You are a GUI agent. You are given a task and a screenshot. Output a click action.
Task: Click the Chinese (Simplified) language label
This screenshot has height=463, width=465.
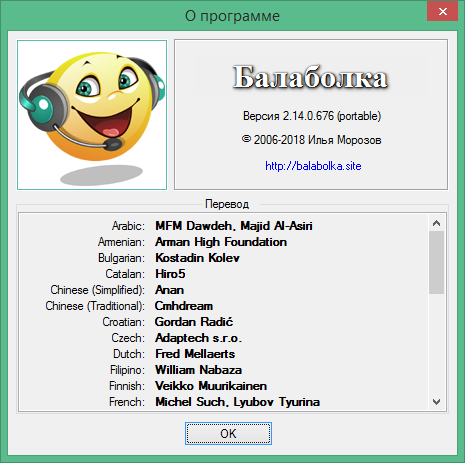pyautogui.click(x=97, y=290)
